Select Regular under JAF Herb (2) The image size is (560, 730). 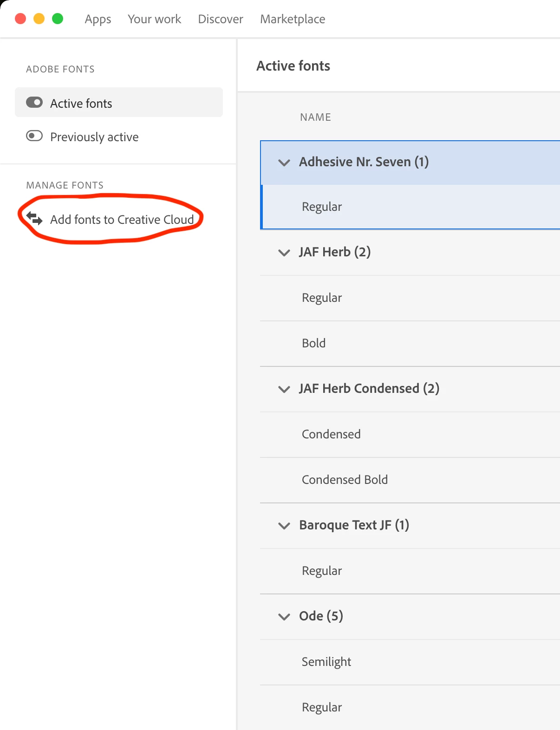pyautogui.click(x=410, y=298)
